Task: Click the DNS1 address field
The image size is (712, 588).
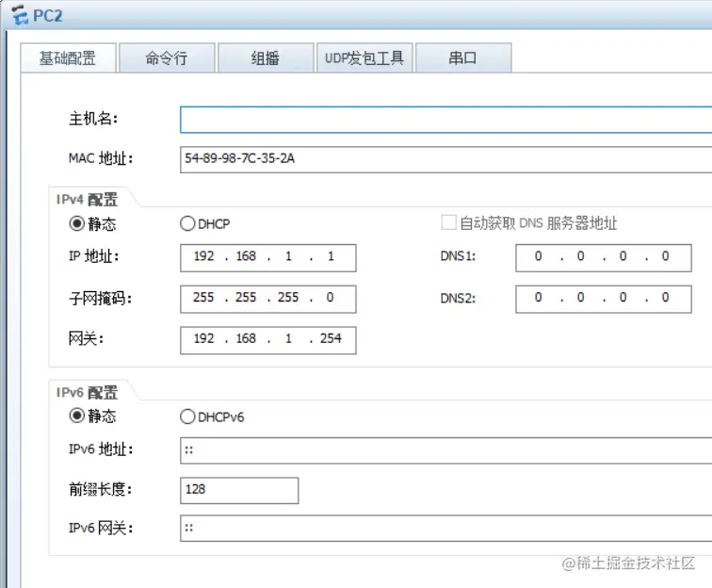Action: (x=604, y=257)
